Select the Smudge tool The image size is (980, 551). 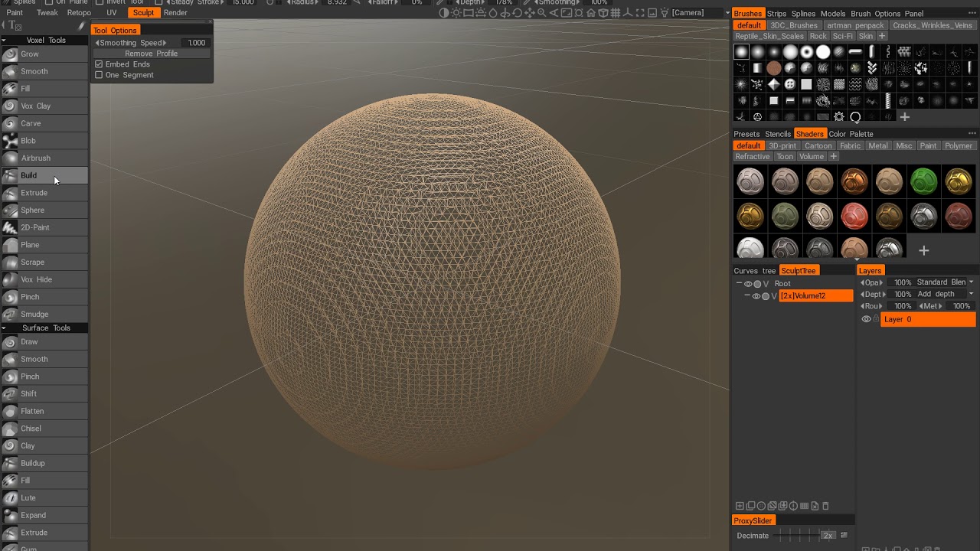click(44, 315)
